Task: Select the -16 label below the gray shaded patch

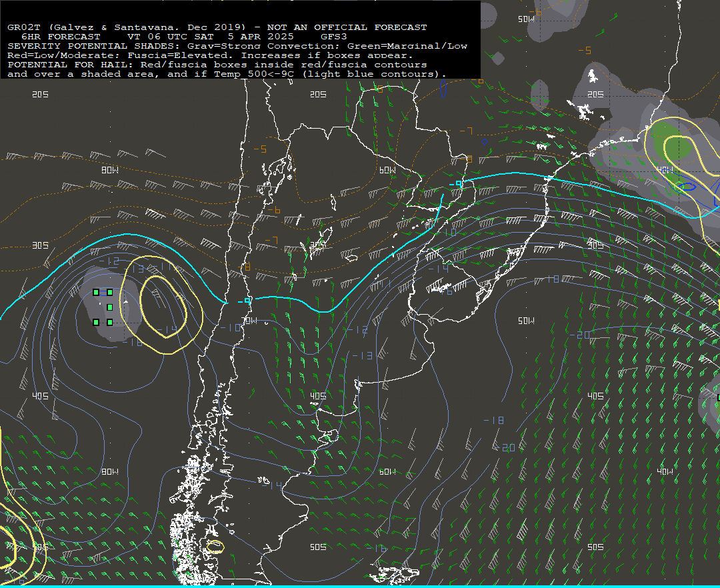Action: click(132, 342)
